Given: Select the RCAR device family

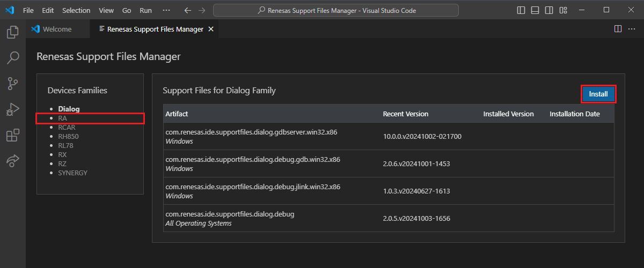Looking at the screenshot, I should (67, 127).
